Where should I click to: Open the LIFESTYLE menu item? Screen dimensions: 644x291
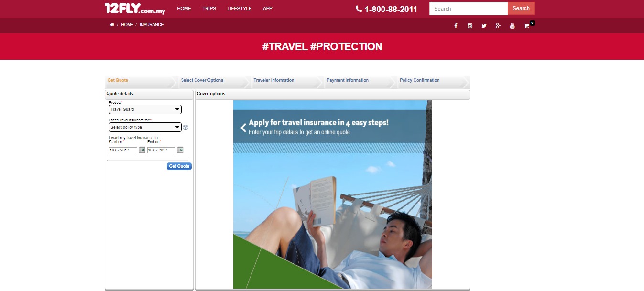click(240, 9)
